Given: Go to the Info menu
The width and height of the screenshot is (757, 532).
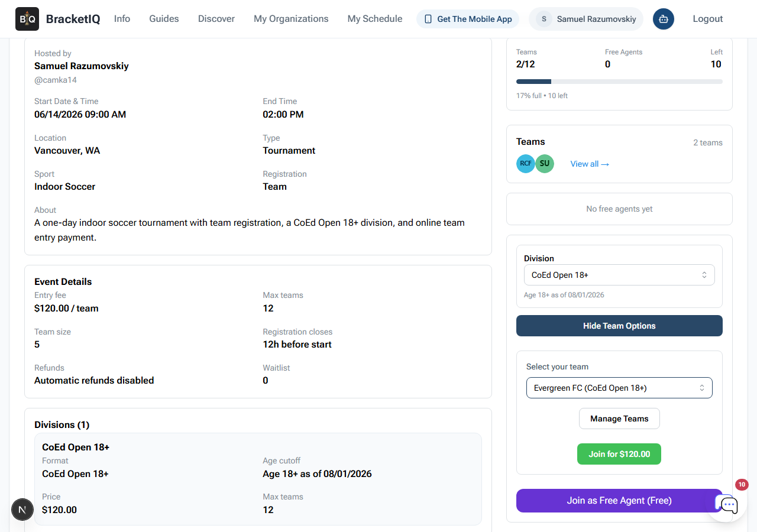Looking at the screenshot, I should (122, 19).
